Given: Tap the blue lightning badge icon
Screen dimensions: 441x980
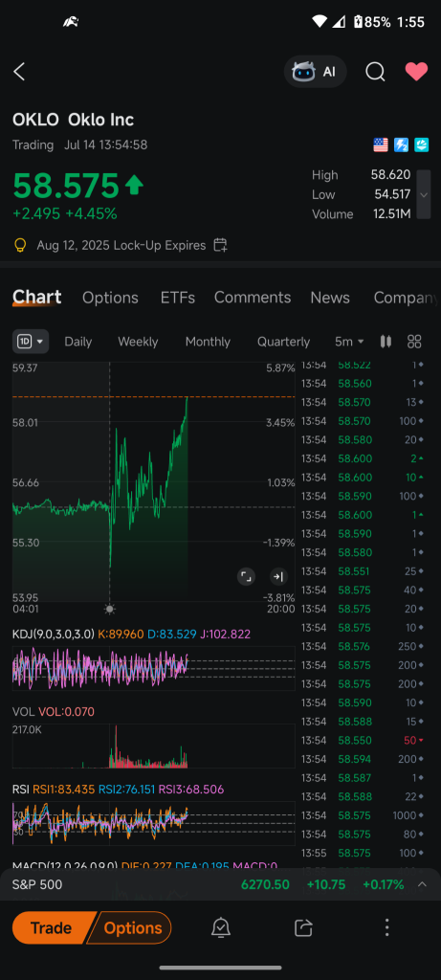Looking at the screenshot, I should pyautogui.click(x=400, y=145).
